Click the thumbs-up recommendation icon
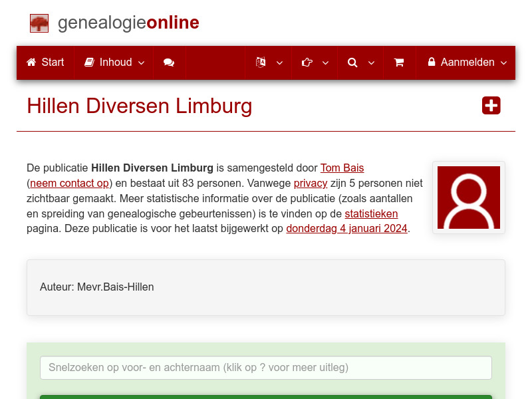The image size is (532, 399). point(307,63)
